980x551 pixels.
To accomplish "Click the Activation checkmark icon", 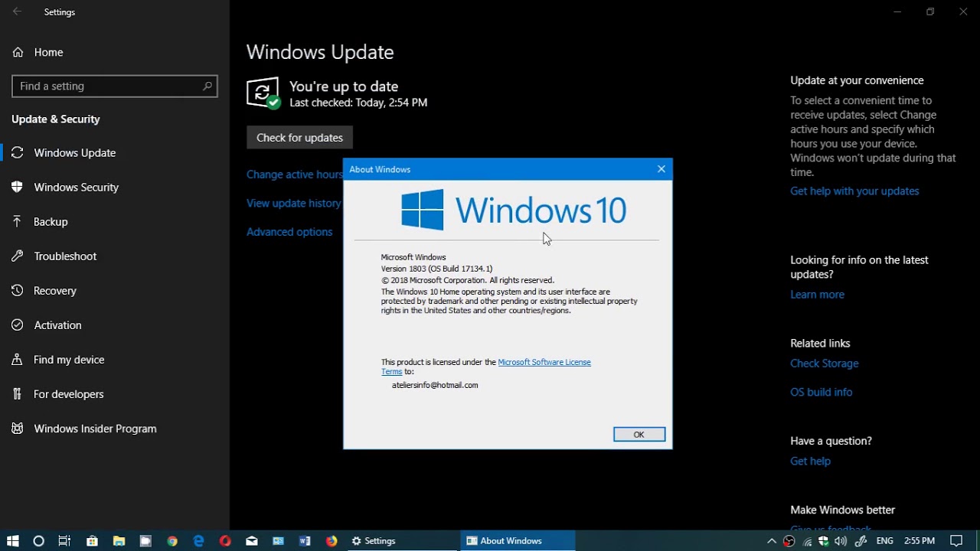I will (x=18, y=325).
